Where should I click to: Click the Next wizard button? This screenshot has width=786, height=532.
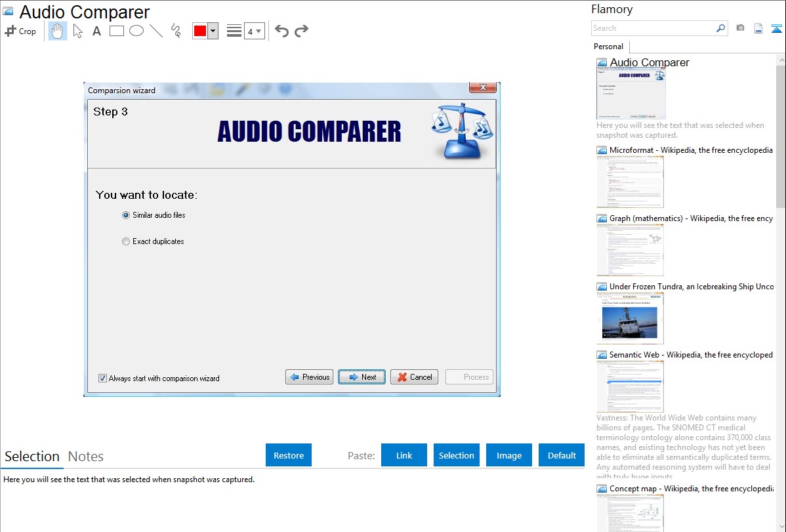362,377
